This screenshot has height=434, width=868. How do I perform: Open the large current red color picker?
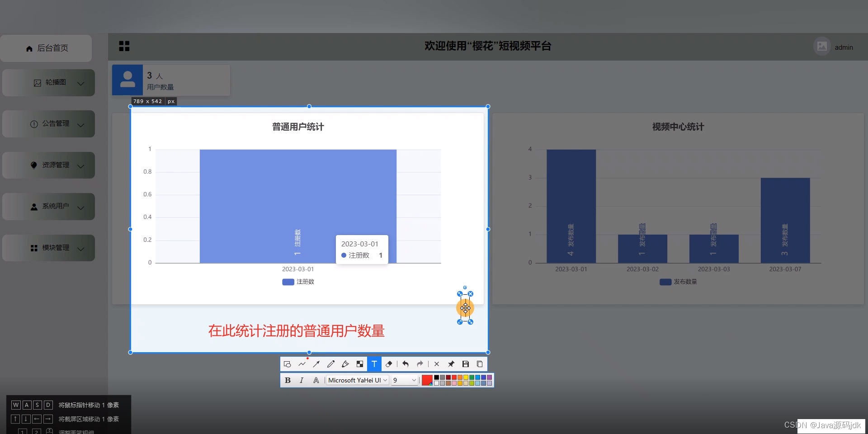tap(427, 380)
